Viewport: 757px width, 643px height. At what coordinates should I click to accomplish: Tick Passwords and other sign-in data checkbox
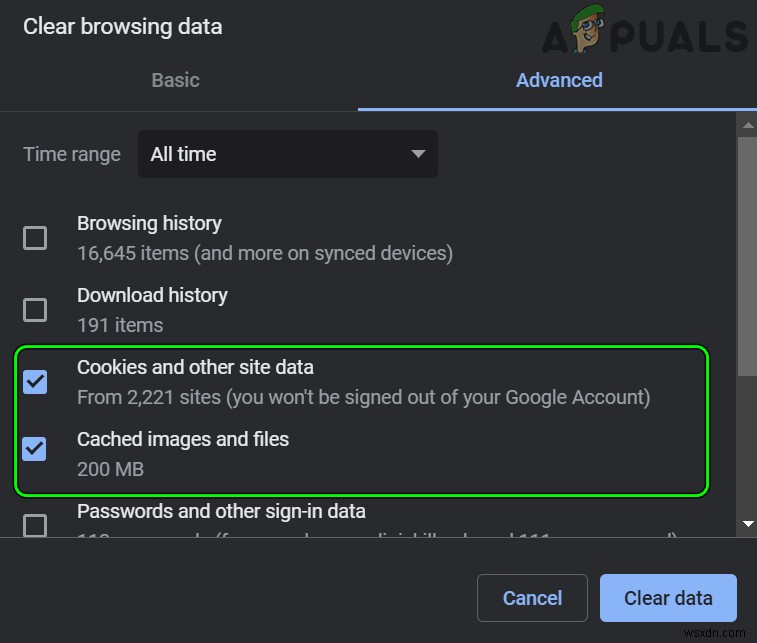[x=35, y=525]
